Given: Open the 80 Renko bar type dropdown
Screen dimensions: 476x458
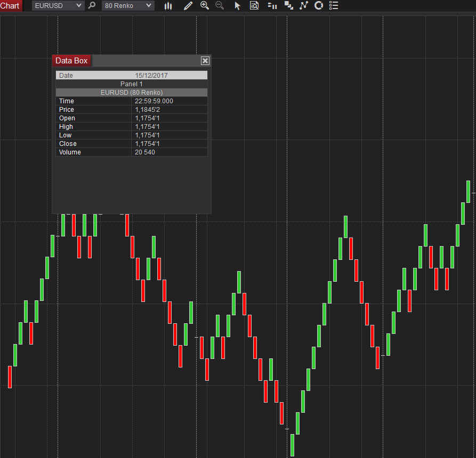Looking at the screenshot, I should (x=128, y=5).
